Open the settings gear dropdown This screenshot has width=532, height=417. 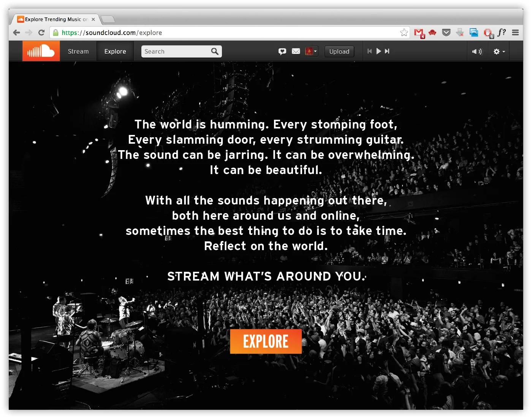(499, 51)
